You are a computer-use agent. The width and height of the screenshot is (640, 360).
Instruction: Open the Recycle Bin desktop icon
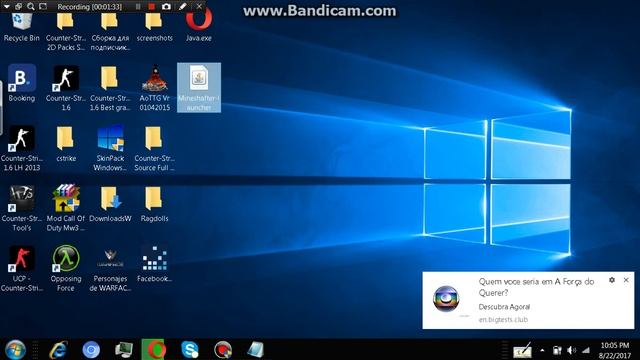coord(22,27)
